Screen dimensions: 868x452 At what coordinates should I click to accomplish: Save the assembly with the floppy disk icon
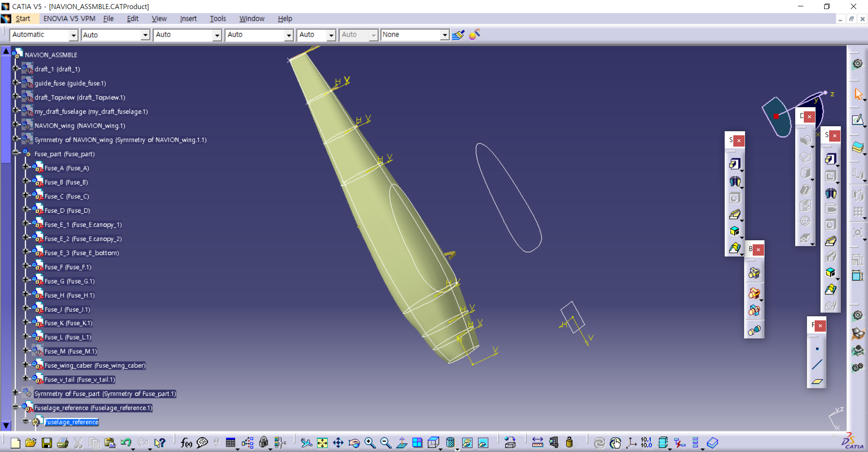pyautogui.click(x=47, y=443)
